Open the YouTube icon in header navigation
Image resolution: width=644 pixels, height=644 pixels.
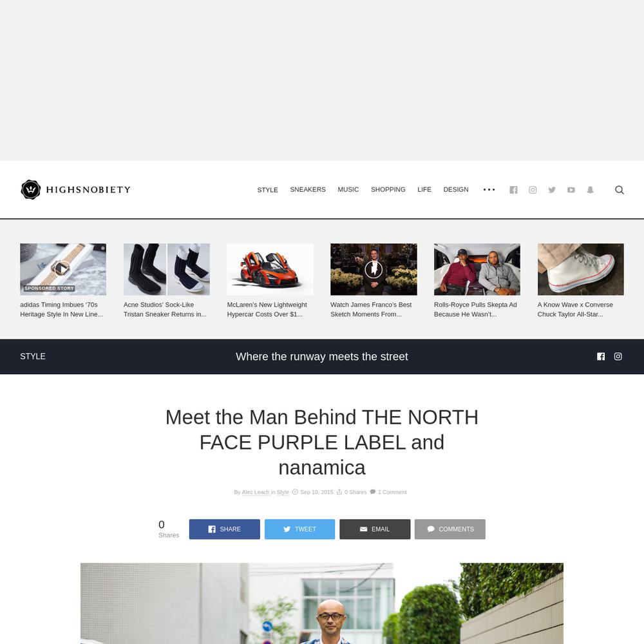[x=571, y=190]
